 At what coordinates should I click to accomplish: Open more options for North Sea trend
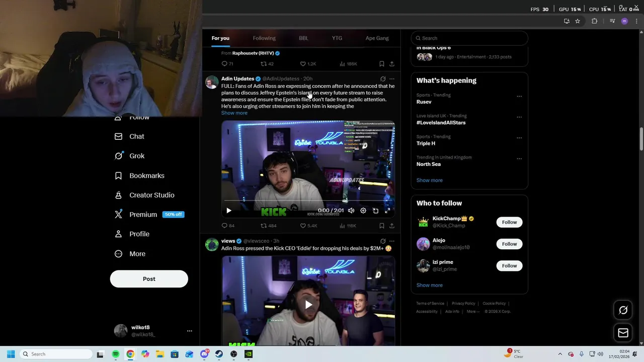519,159
